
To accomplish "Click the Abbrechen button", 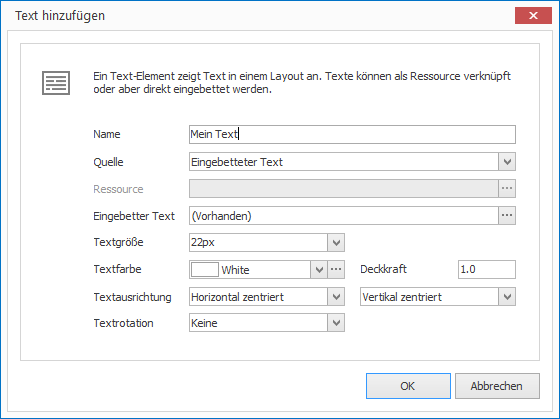I will point(497,386).
